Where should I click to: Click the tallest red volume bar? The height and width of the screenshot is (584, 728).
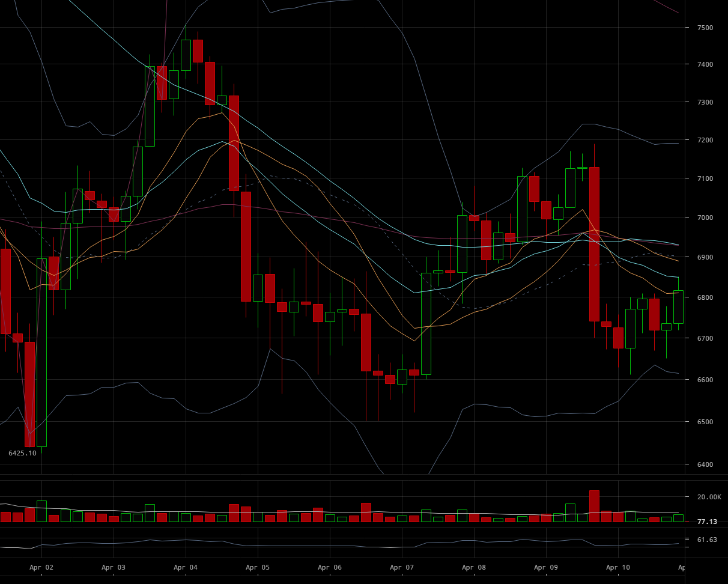pyautogui.click(x=594, y=506)
